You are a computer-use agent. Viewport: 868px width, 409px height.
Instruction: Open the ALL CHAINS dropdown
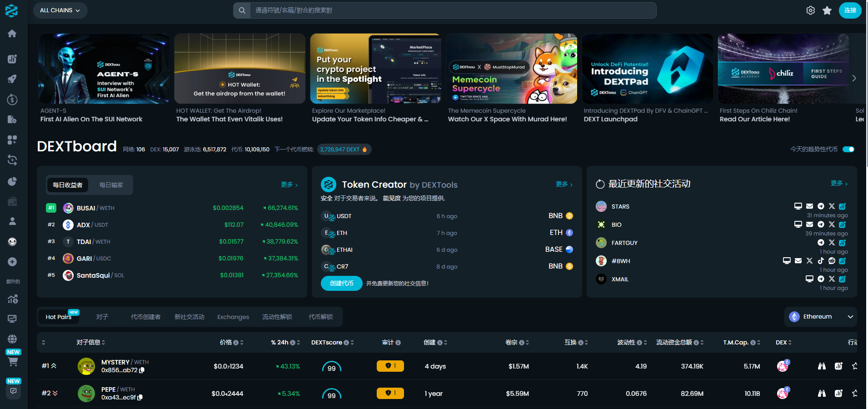[60, 10]
